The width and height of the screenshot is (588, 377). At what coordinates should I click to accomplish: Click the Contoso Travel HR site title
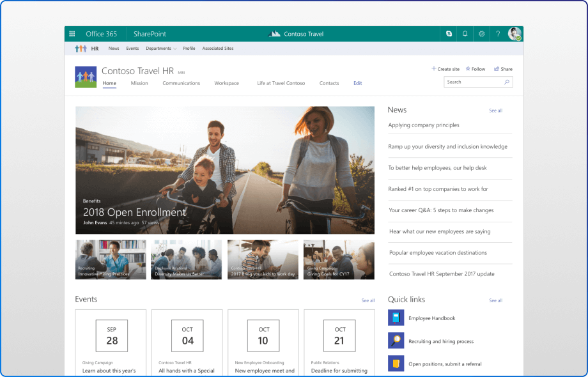[x=137, y=71]
